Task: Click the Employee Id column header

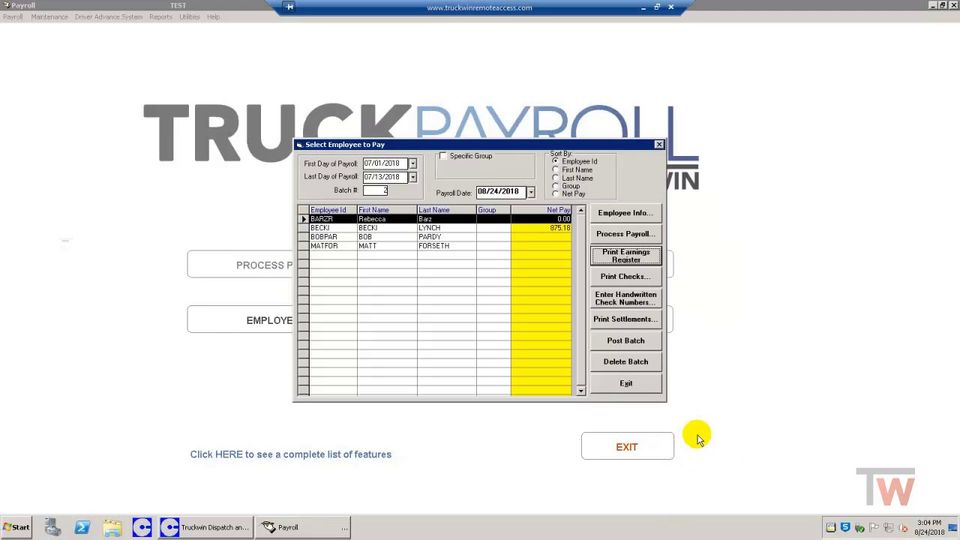Action: (x=333, y=210)
